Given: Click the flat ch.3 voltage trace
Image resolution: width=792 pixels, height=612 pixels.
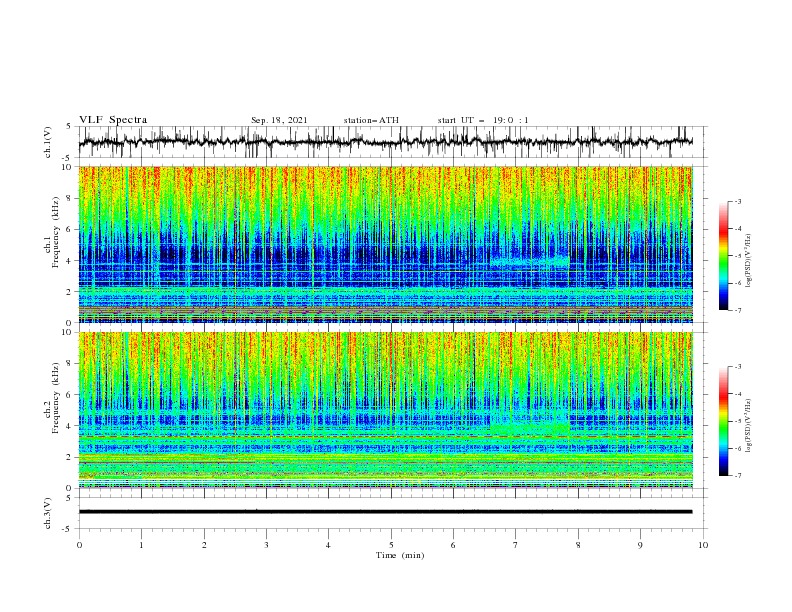Looking at the screenshot, I should click(x=385, y=512).
